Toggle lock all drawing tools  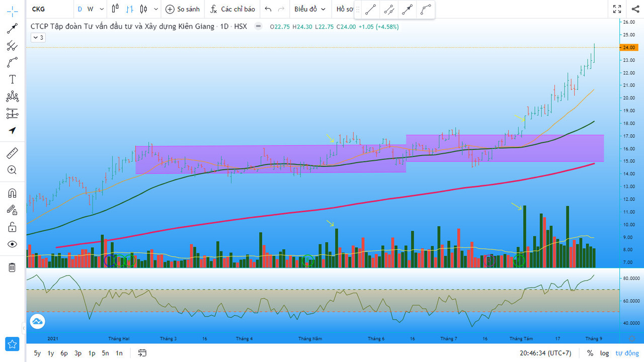(x=12, y=227)
